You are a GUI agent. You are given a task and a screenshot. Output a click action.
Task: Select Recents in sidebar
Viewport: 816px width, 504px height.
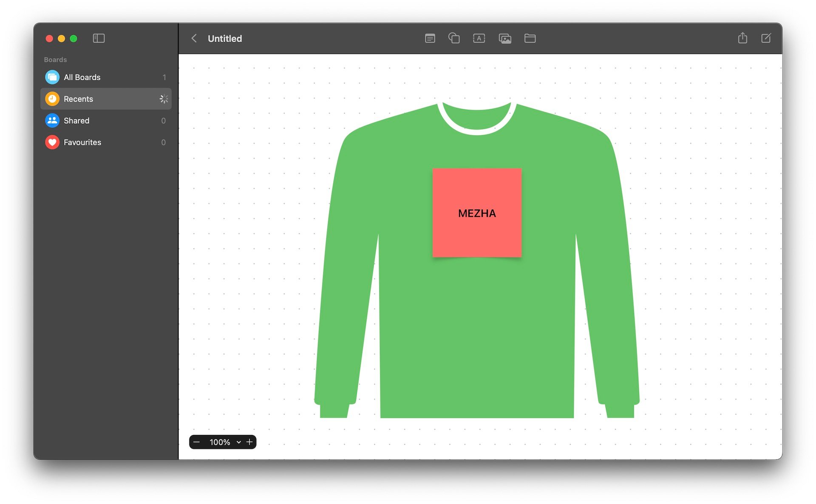point(106,99)
